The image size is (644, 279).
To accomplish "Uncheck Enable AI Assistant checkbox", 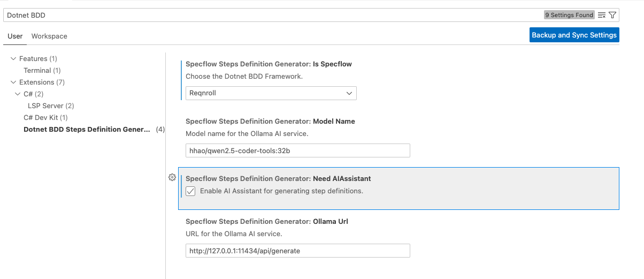I will 190,191.
